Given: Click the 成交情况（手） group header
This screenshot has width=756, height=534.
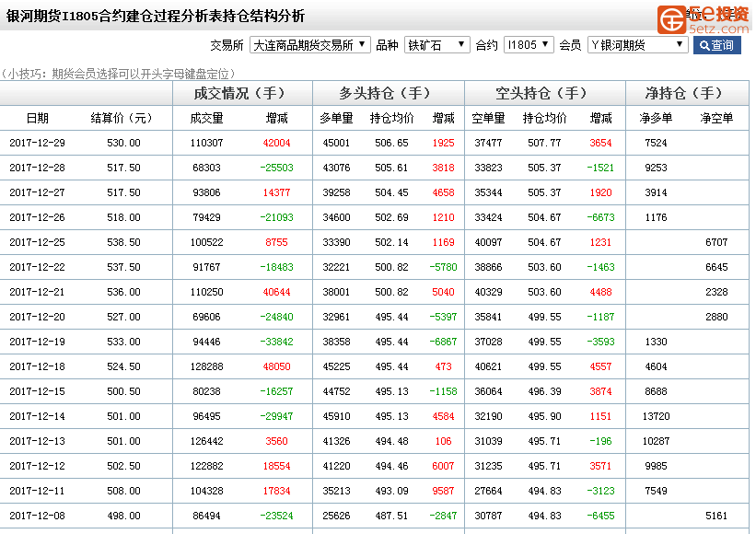Looking at the screenshot, I should 242,93.
